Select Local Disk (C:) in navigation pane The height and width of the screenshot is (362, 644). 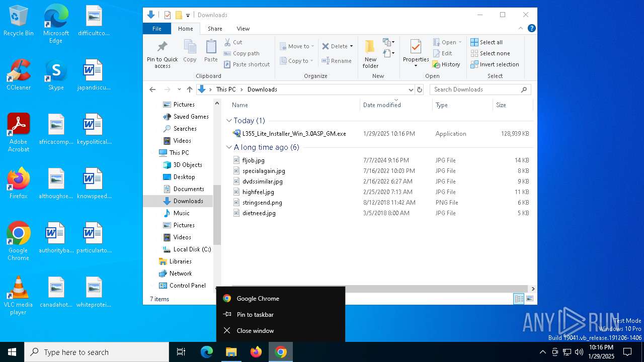click(186, 249)
